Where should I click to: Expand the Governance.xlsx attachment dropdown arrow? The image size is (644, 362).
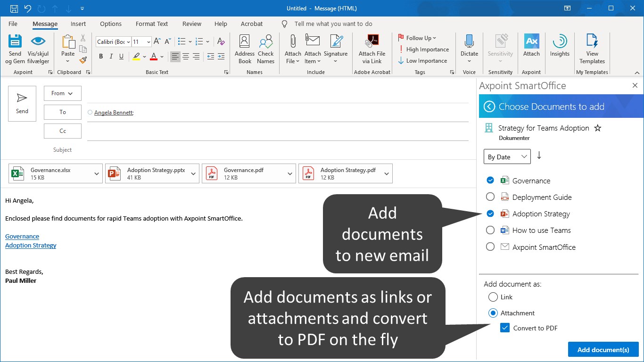(x=97, y=174)
